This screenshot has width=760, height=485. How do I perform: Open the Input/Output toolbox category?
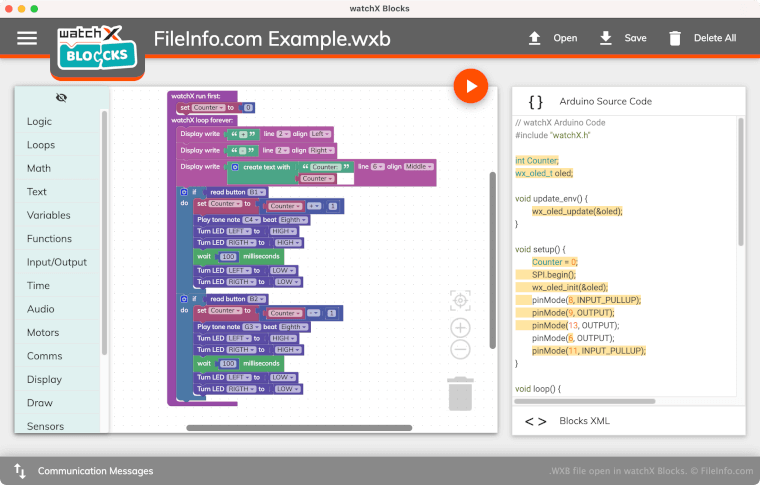tap(56, 262)
